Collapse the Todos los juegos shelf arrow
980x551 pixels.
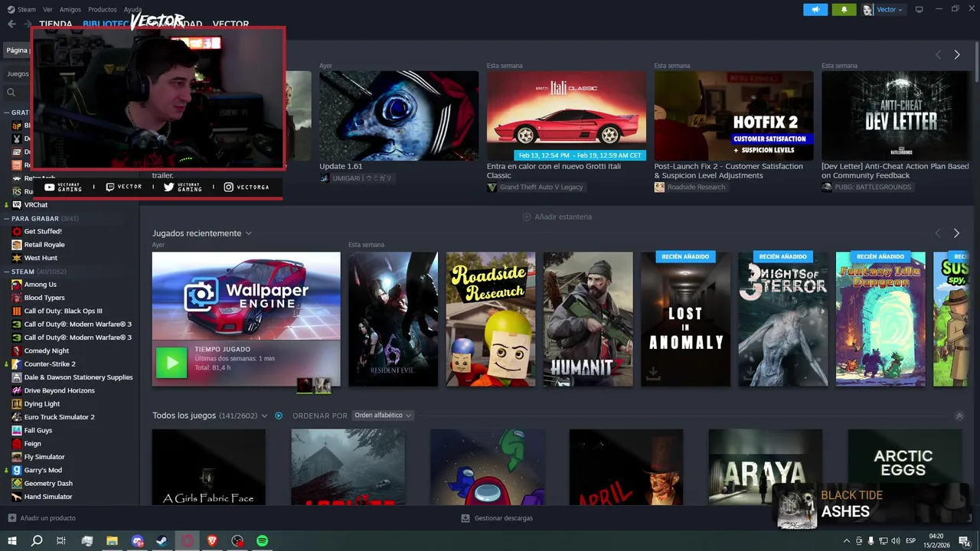click(x=959, y=416)
